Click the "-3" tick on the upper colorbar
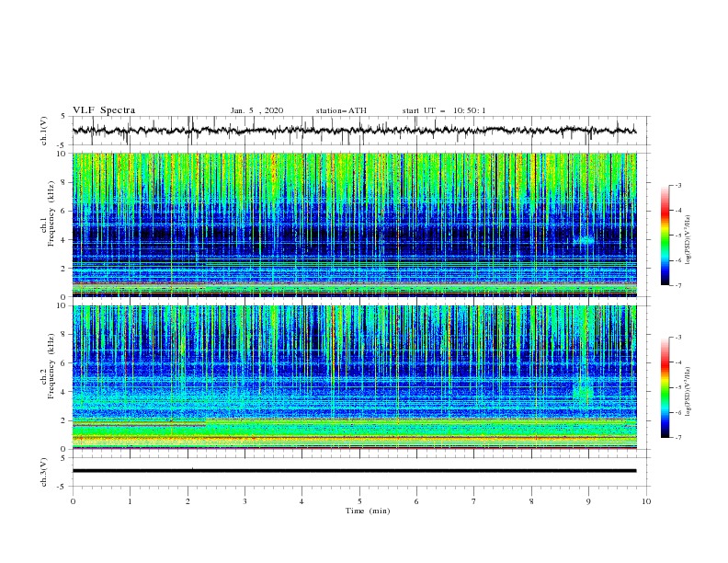728x563 pixels. 677,185
